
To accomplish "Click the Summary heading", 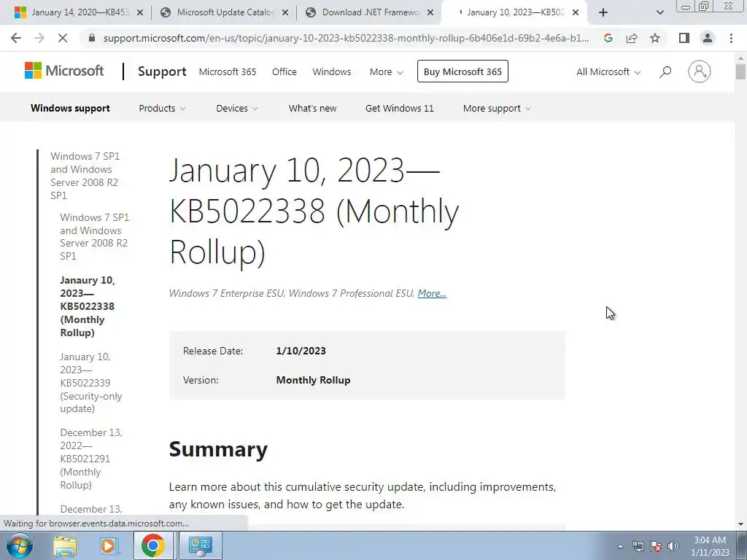I will [218, 449].
